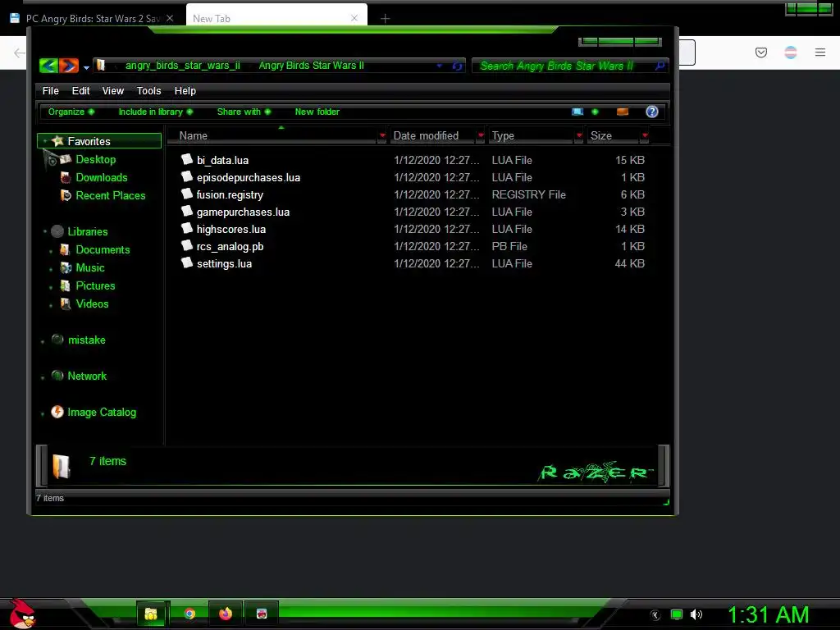Refresh the folder view
Screen dimensions: 840x630
(x=457, y=66)
